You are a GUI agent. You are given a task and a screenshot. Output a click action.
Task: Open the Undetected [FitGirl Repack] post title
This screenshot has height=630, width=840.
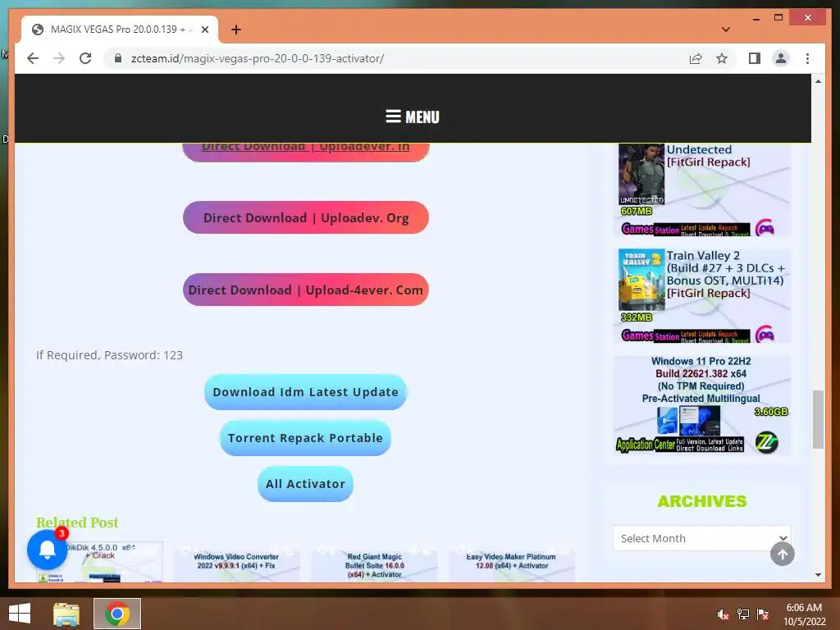click(x=708, y=156)
